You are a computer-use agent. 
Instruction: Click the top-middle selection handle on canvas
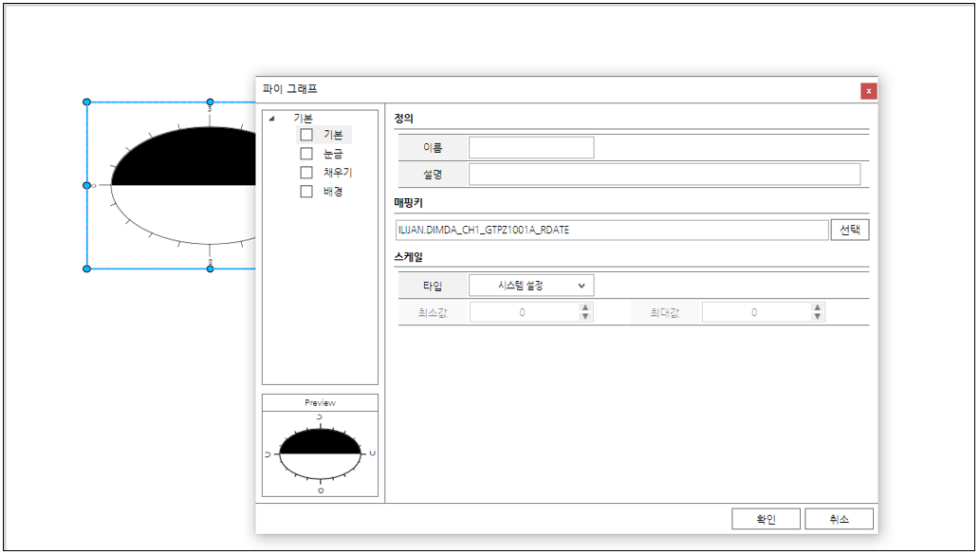(x=210, y=102)
